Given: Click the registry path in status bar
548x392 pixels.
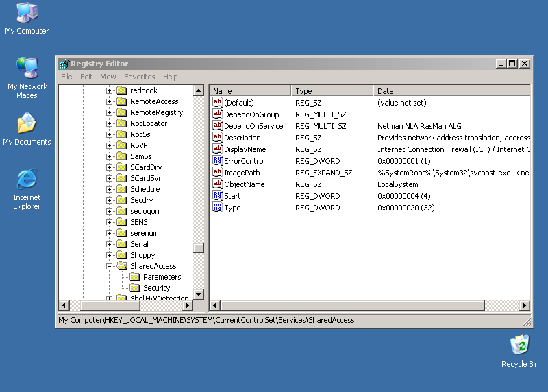Looking at the screenshot, I should click(x=206, y=320).
